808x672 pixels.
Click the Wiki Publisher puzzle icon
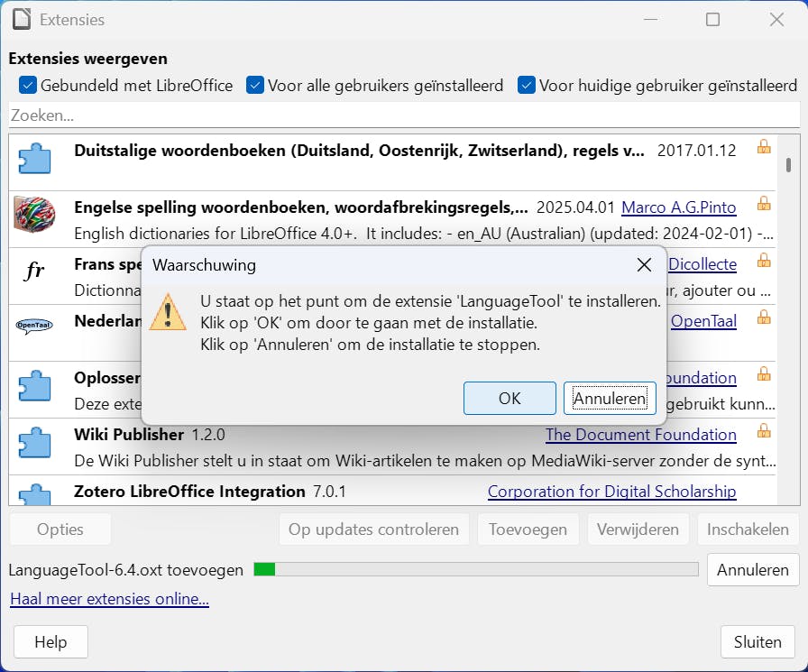34,442
